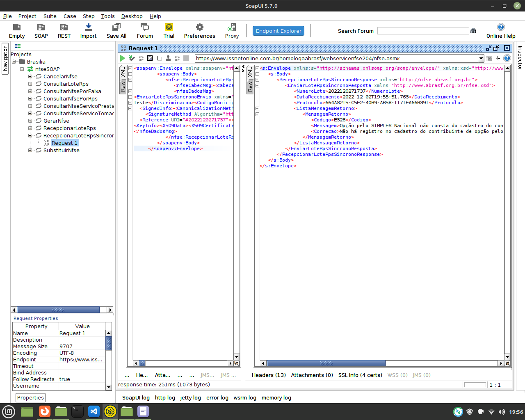
Task: Click navigator horizontal scrollbar thumb
Action: point(58,310)
